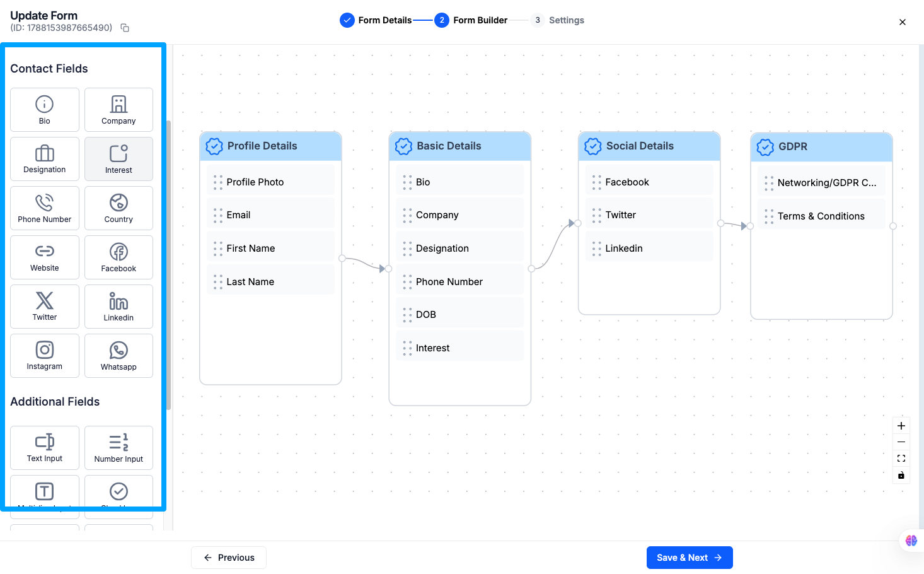Click the GDPR badge icon

(x=765, y=147)
